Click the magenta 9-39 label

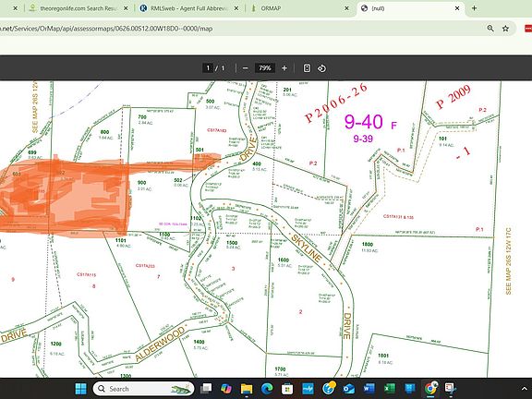coord(363,139)
